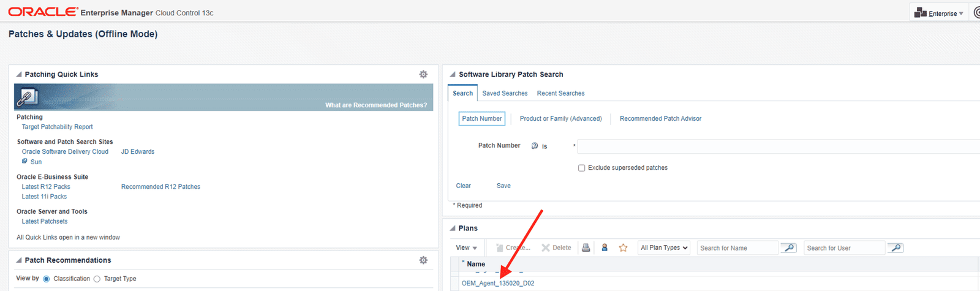Click magnifier next to Search for User
Viewport: 980px width, 291px height.
(895, 248)
